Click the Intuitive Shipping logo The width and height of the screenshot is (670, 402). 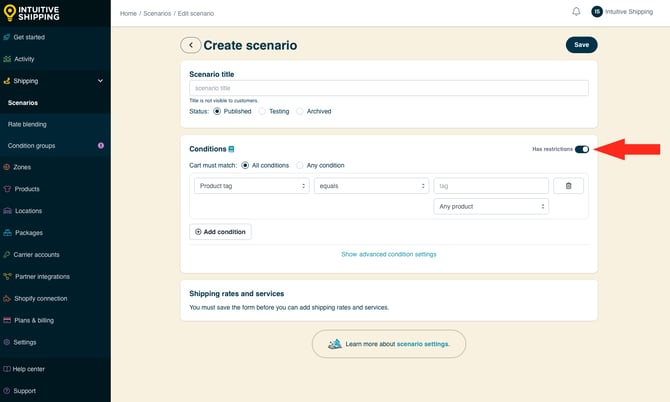click(x=32, y=13)
